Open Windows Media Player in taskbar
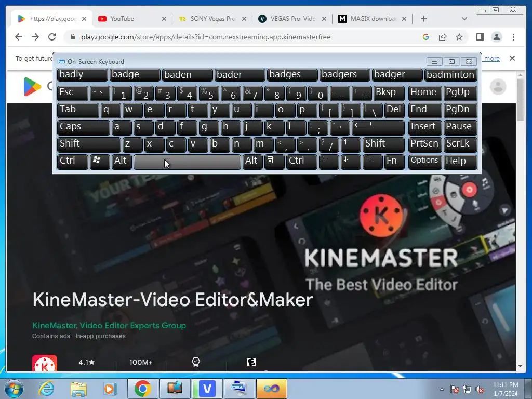 click(110, 389)
